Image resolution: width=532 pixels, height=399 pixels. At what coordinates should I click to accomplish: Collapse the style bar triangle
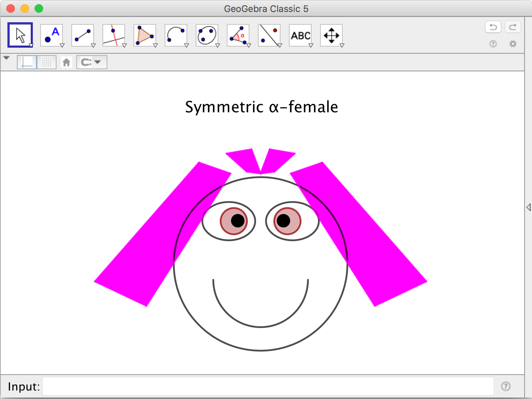click(6, 58)
